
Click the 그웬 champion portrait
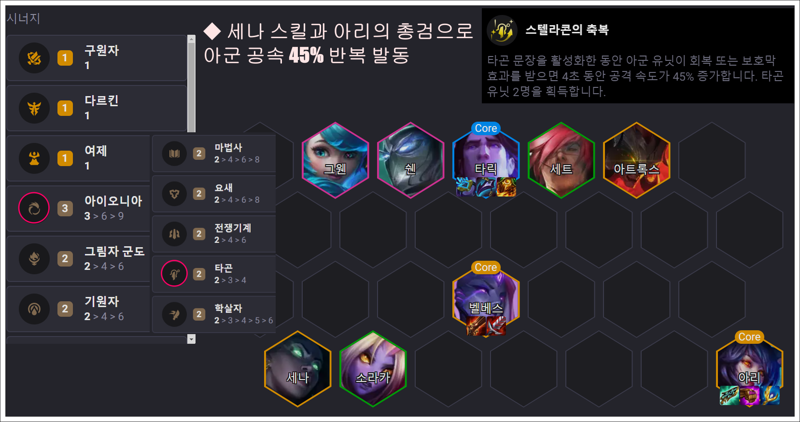point(335,160)
